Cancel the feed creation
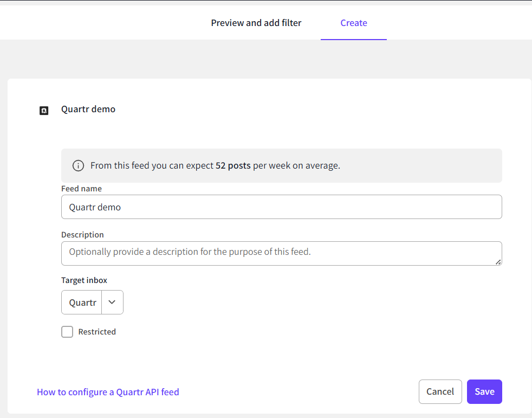Image resolution: width=532 pixels, height=418 pixels. tap(440, 391)
